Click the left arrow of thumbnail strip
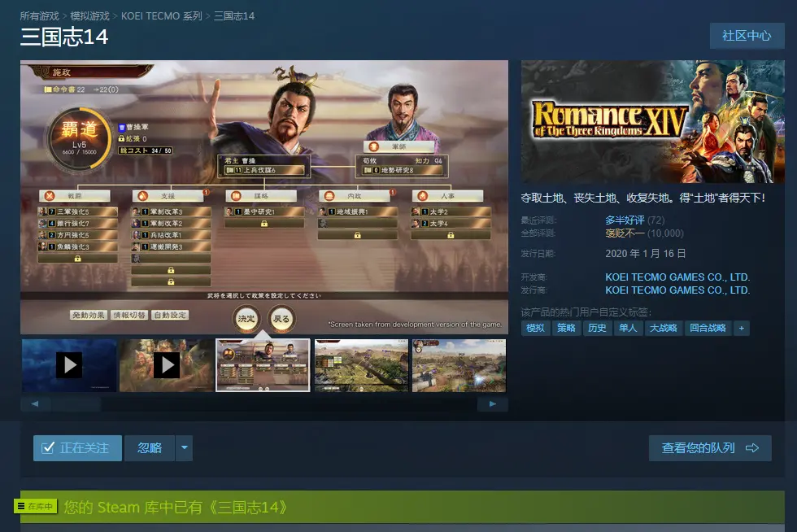 (x=34, y=403)
